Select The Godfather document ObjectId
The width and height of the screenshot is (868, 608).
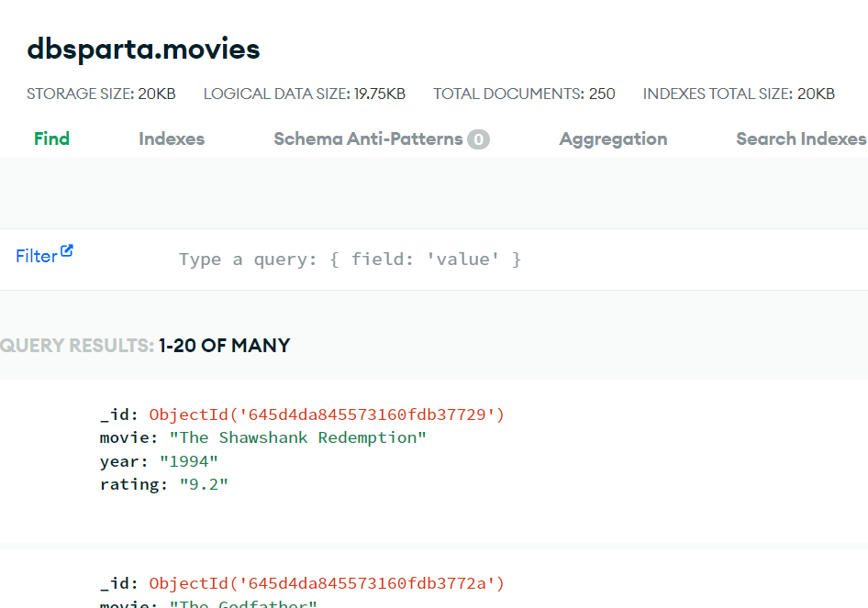(x=326, y=583)
